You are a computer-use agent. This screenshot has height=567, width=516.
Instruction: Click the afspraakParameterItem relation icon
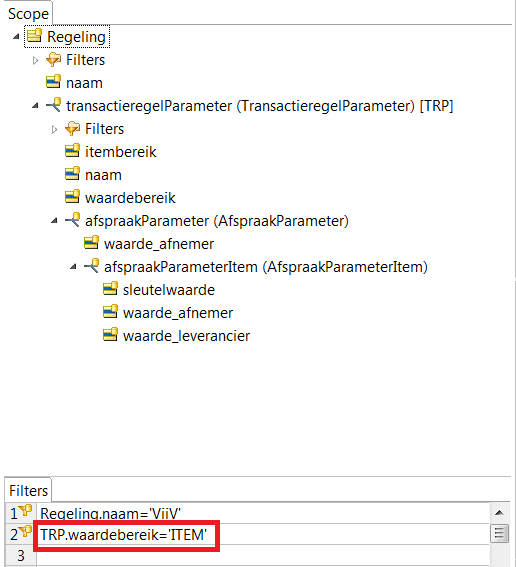pyautogui.click(x=91, y=266)
